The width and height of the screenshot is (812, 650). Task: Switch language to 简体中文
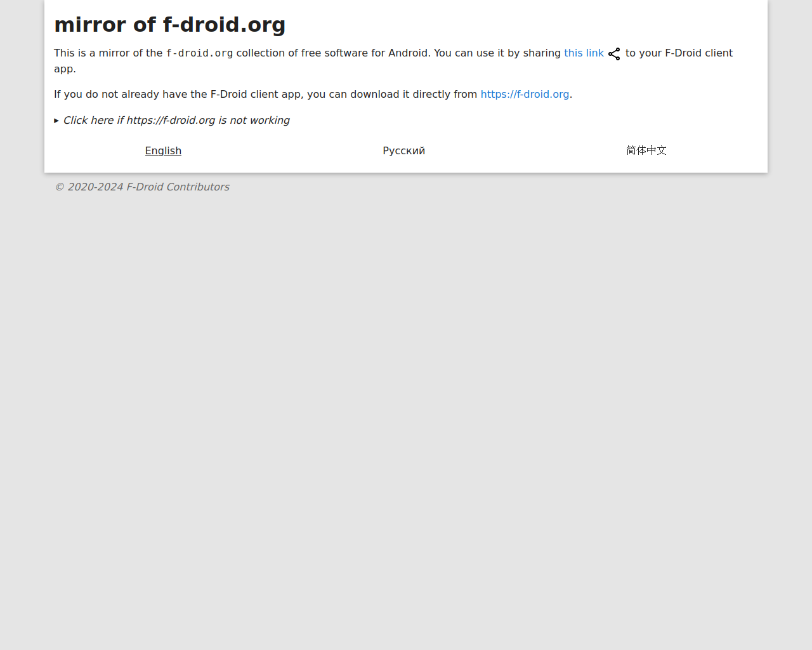tap(646, 150)
